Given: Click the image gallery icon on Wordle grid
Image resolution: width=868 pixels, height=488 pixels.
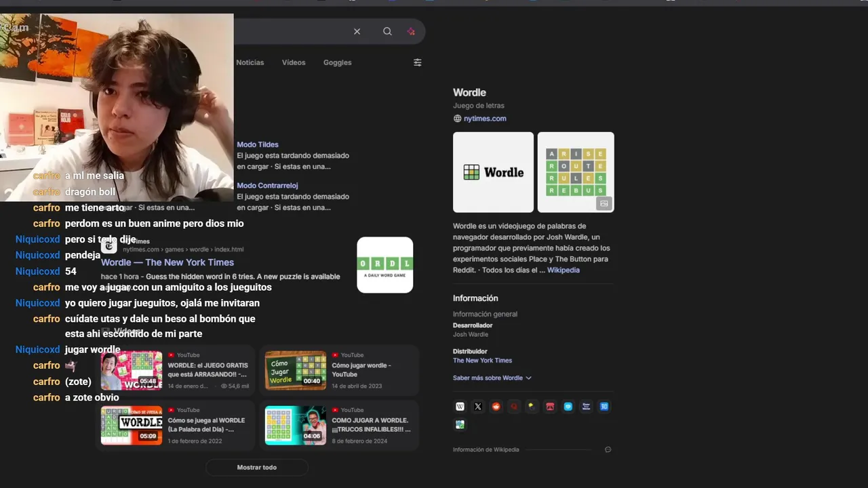Looking at the screenshot, I should tap(604, 203).
